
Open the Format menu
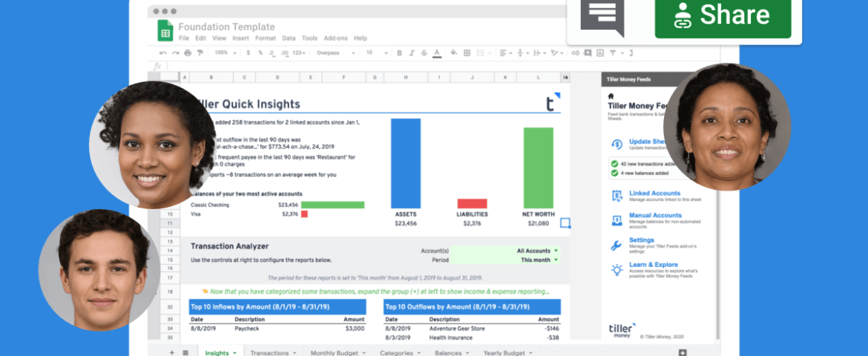coord(265,39)
